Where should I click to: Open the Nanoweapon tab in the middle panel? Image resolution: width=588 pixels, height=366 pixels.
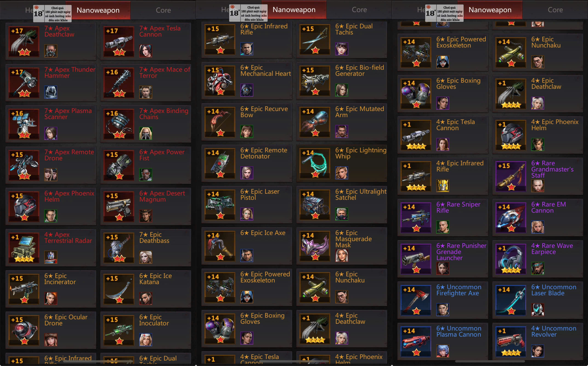coord(294,10)
